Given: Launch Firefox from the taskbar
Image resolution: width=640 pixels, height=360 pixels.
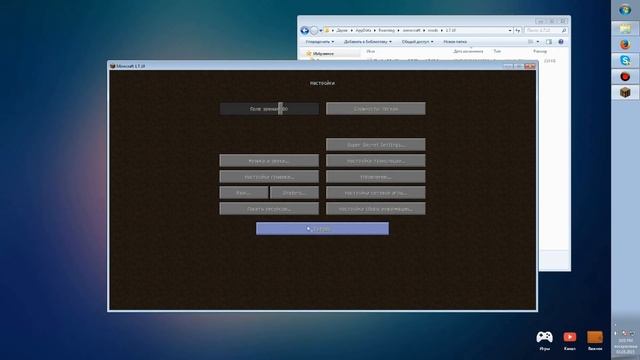Looking at the screenshot, I should coord(625,44).
